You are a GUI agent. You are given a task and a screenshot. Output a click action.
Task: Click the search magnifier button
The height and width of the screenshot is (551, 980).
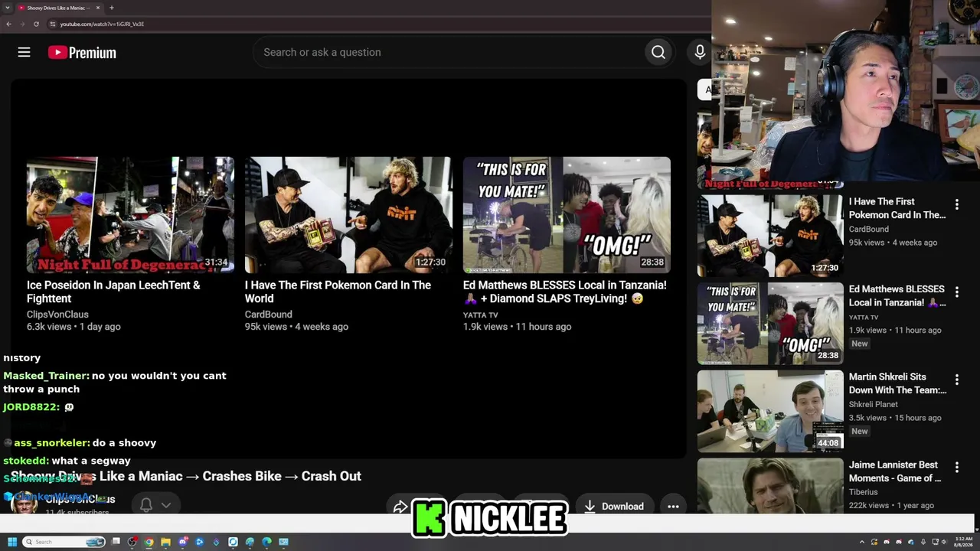658,52
